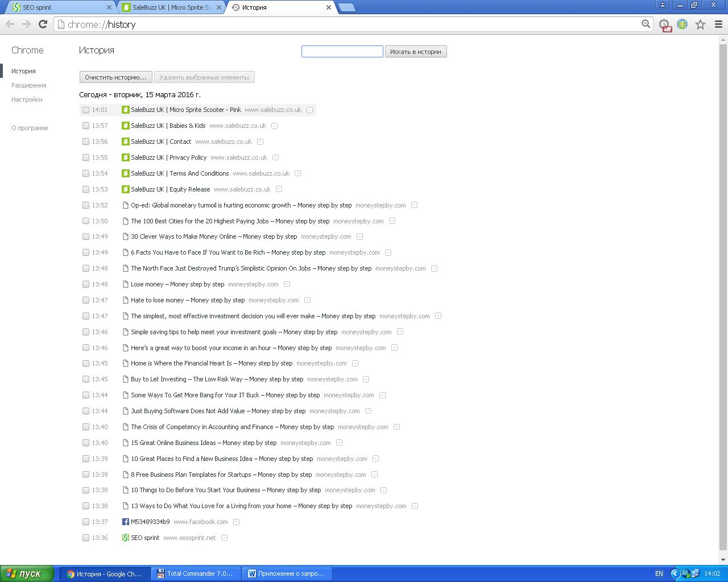Click the SaleBuzz favicon beside Privacy Policy entry

click(x=126, y=157)
